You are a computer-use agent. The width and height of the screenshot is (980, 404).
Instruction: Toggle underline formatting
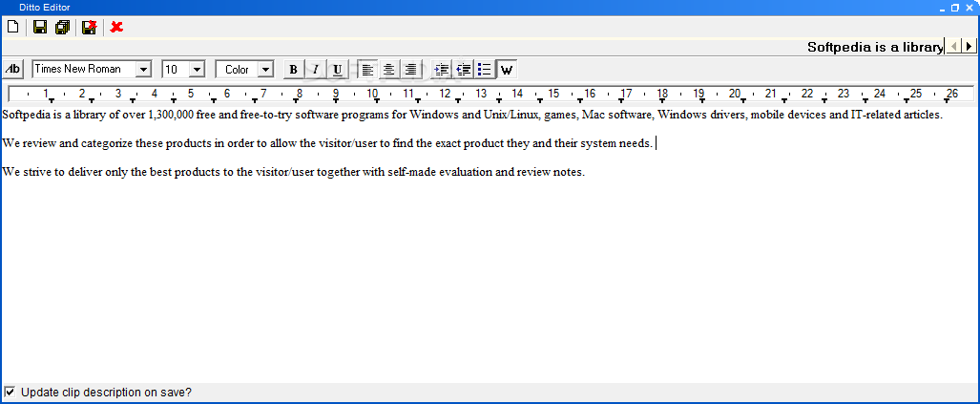point(338,70)
